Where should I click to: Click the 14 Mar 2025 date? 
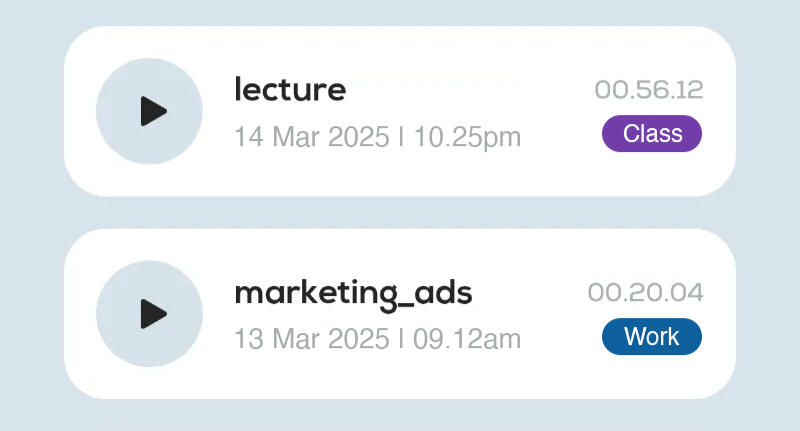click(x=311, y=137)
